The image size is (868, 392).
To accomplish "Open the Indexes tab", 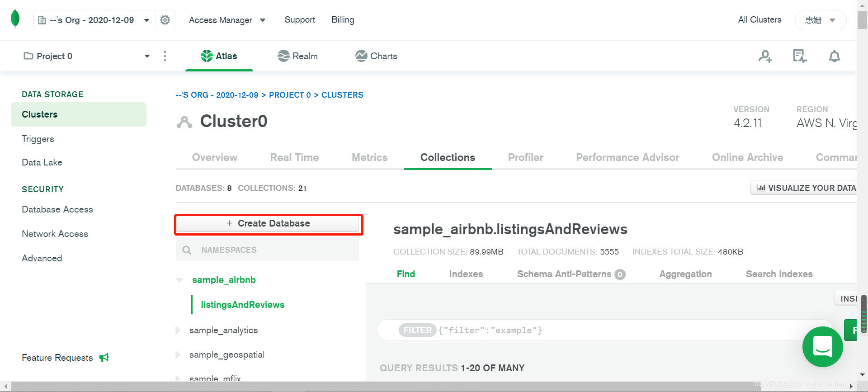I will [466, 274].
